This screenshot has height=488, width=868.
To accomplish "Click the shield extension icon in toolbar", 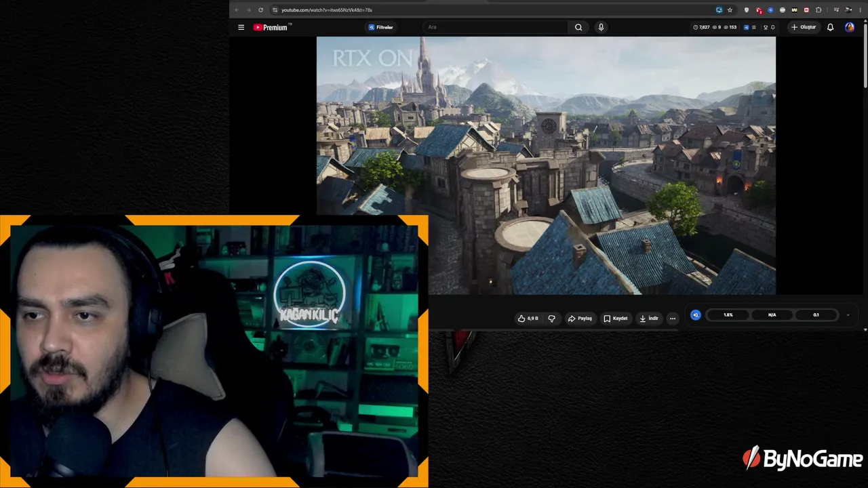I will coord(747,10).
